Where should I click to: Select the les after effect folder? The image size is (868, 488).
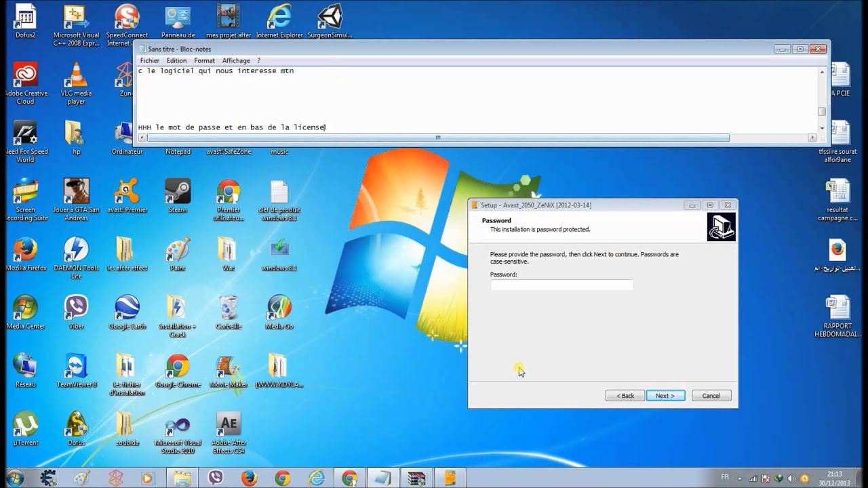127,254
